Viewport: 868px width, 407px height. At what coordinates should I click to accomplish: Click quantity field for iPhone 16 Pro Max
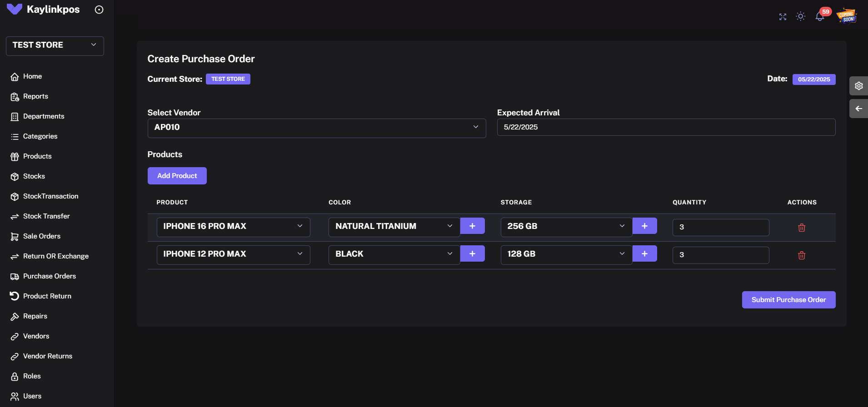tap(721, 228)
